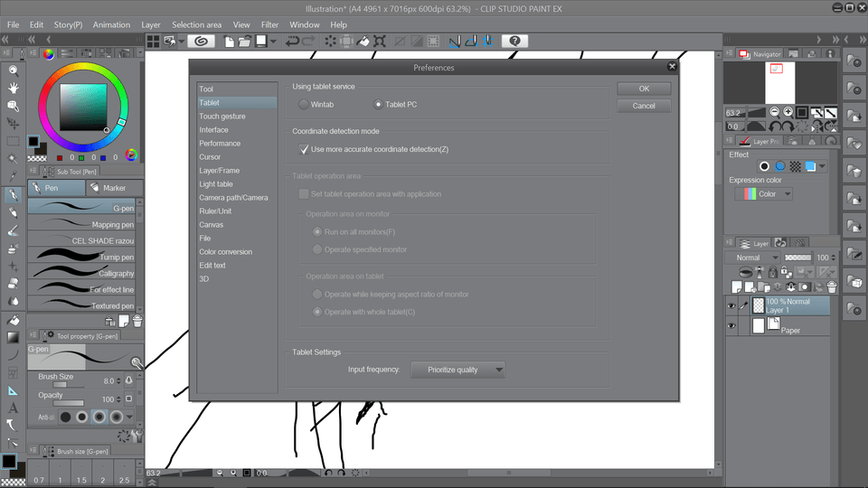This screenshot has height=488, width=868.
Task: Hide Layer 1 using eye icon
Action: click(731, 306)
